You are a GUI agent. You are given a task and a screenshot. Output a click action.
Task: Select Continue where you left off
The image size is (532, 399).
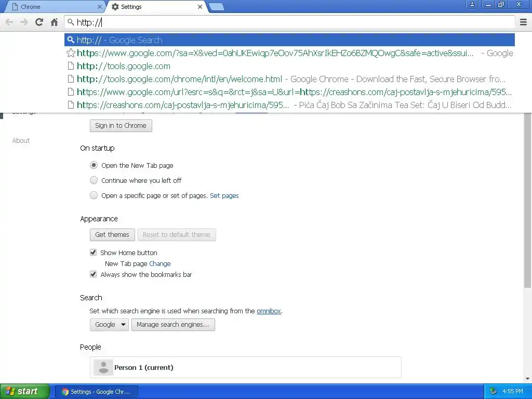pyautogui.click(x=94, y=180)
